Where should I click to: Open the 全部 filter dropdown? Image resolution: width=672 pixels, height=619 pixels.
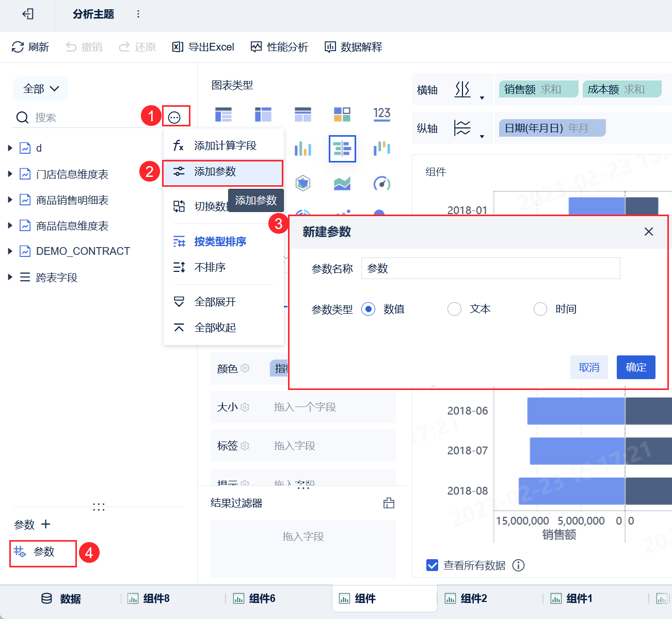(41, 89)
